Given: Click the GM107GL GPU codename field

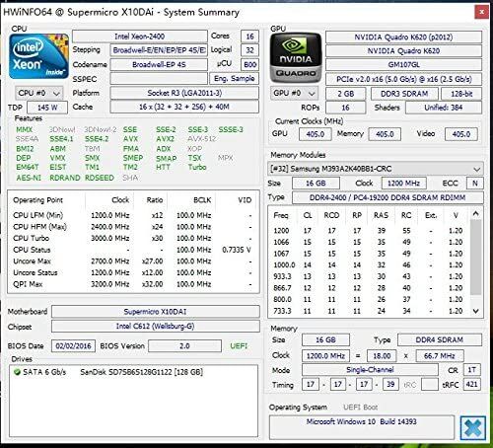Looking at the screenshot, I should [x=403, y=65].
